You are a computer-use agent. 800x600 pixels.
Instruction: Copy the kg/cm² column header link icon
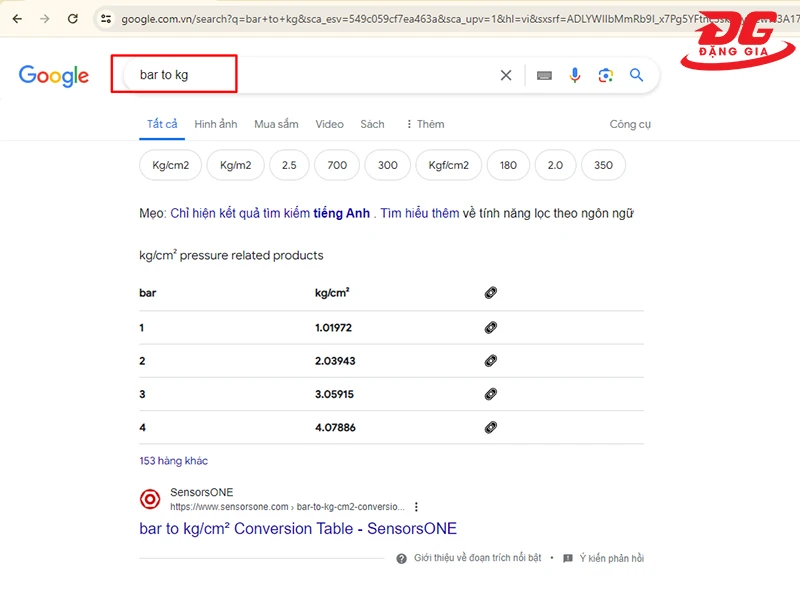pos(490,292)
